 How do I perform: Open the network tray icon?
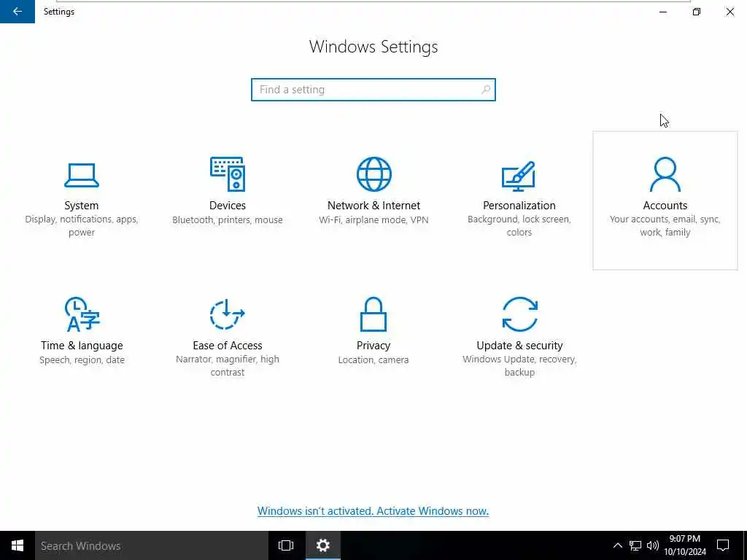click(x=635, y=545)
